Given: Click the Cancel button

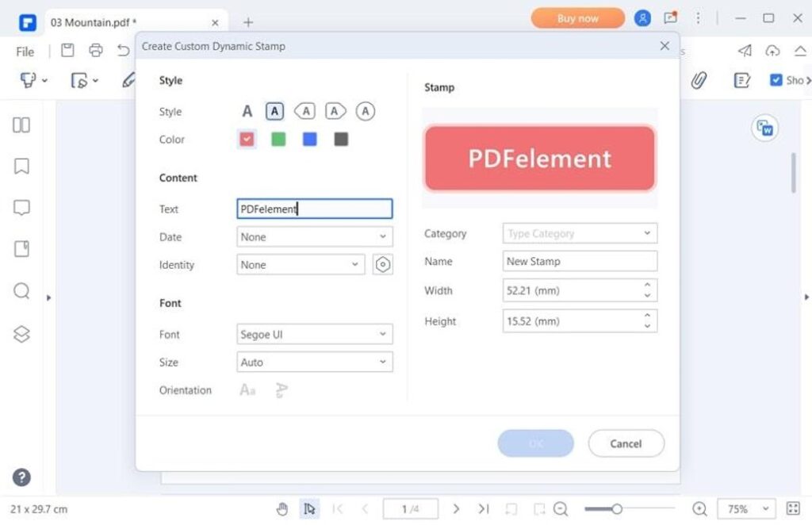Looking at the screenshot, I should [626, 443].
